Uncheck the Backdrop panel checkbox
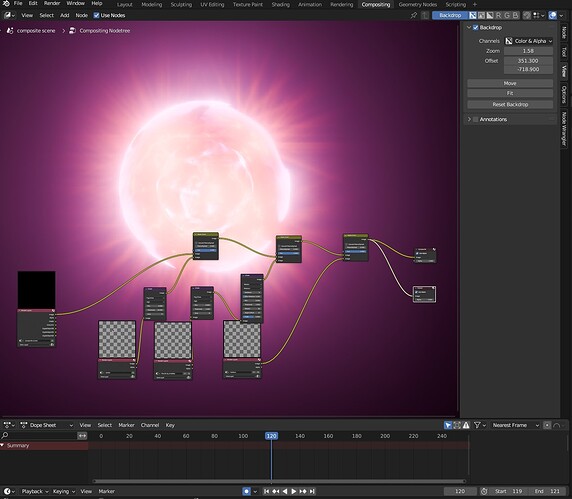The width and height of the screenshot is (572, 499). pyautogui.click(x=475, y=27)
